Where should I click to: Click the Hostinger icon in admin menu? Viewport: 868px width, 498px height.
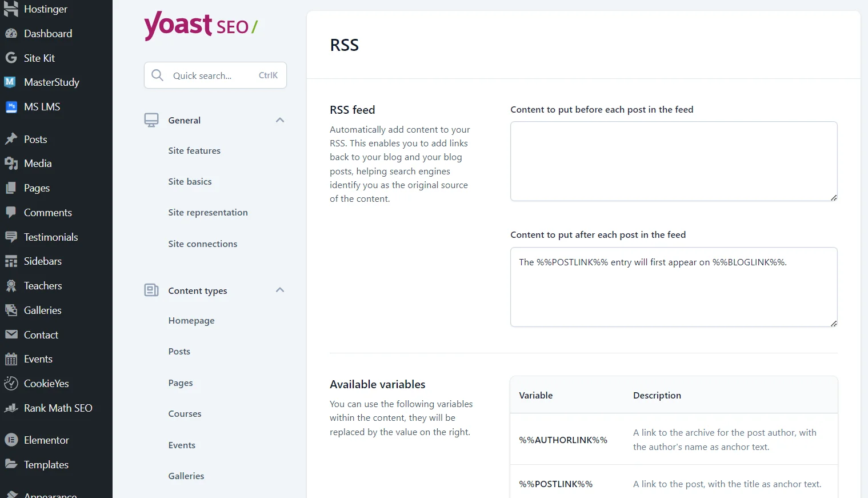click(11, 9)
